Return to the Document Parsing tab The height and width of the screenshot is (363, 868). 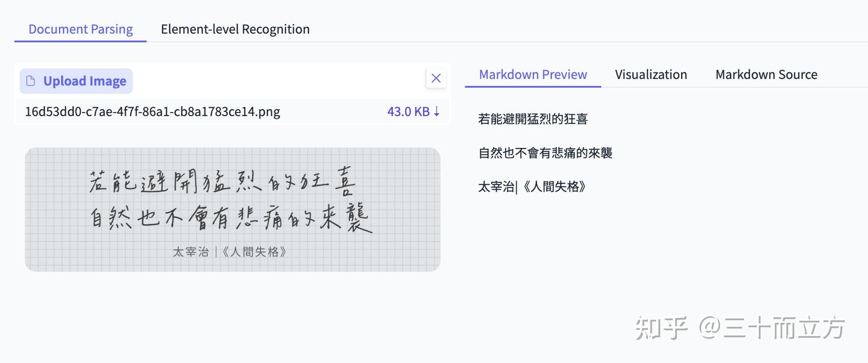(x=80, y=29)
